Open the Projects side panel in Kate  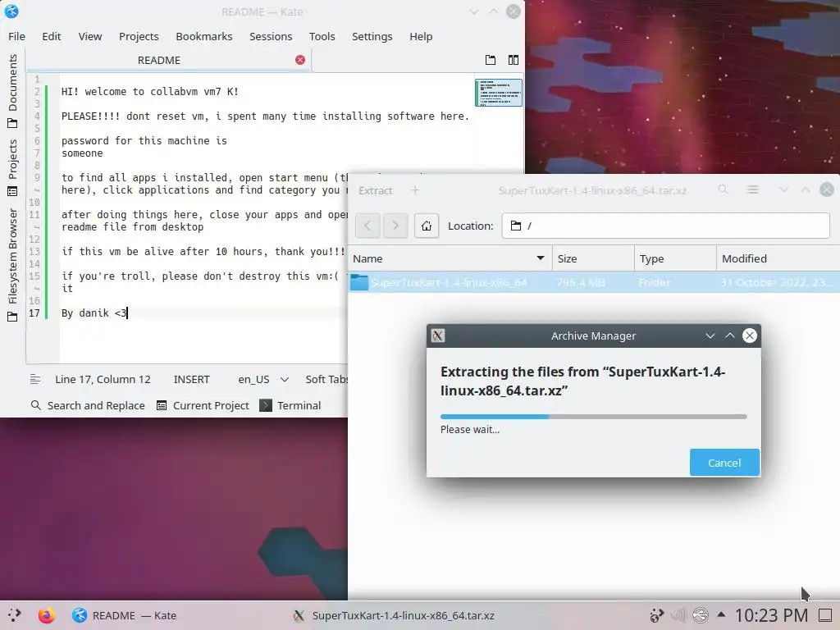[12, 167]
